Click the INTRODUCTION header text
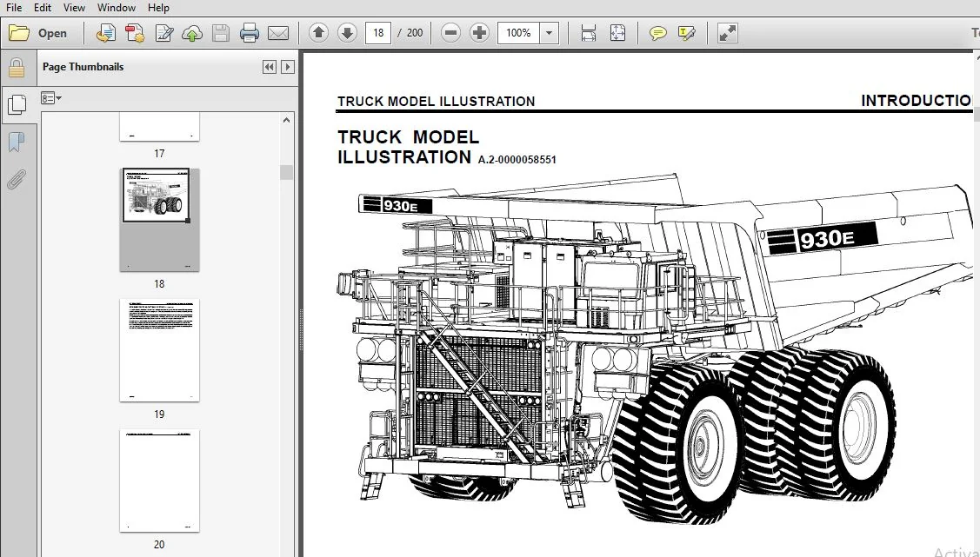 [917, 101]
